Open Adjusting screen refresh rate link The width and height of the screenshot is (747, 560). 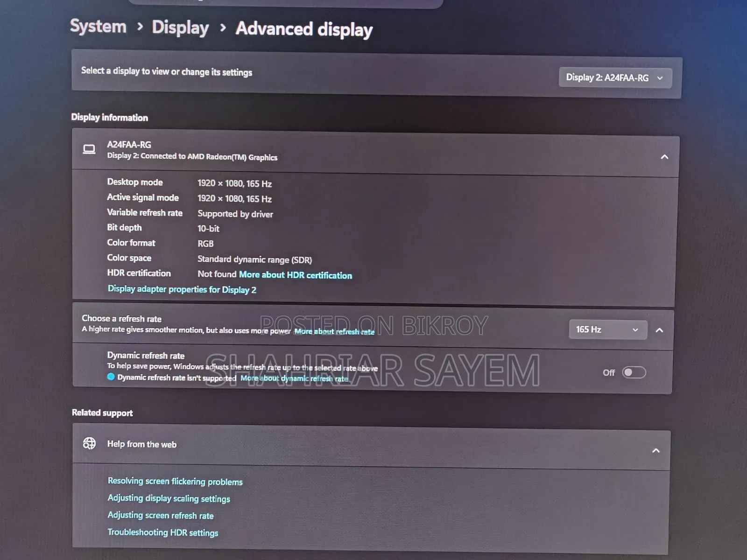tap(161, 515)
